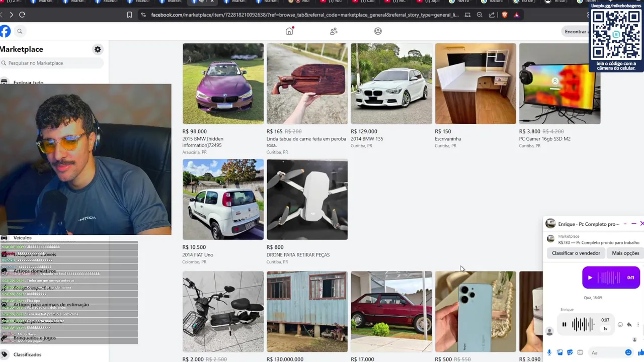The height and width of the screenshot is (362, 644).
Task: Click the Brave Rewards triangle icon
Action: 516,15
